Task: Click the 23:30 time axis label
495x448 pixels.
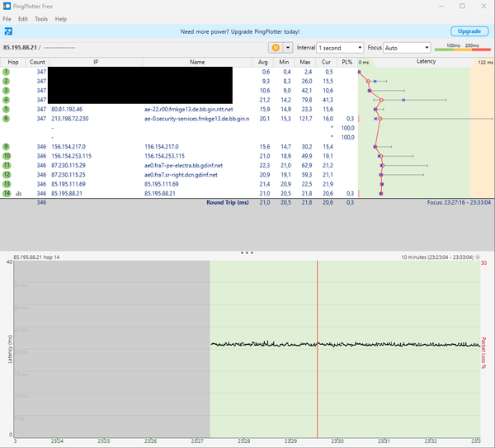Action: click(x=337, y=441)
